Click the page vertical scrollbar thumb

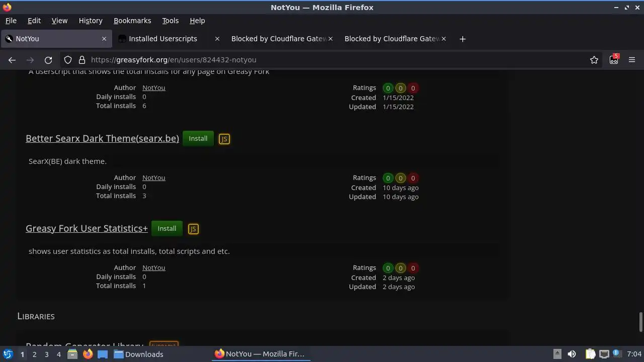click(x=640, y=322)
